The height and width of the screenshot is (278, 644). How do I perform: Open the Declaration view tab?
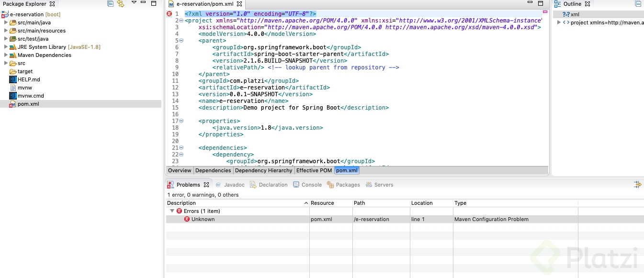(269, 185)
